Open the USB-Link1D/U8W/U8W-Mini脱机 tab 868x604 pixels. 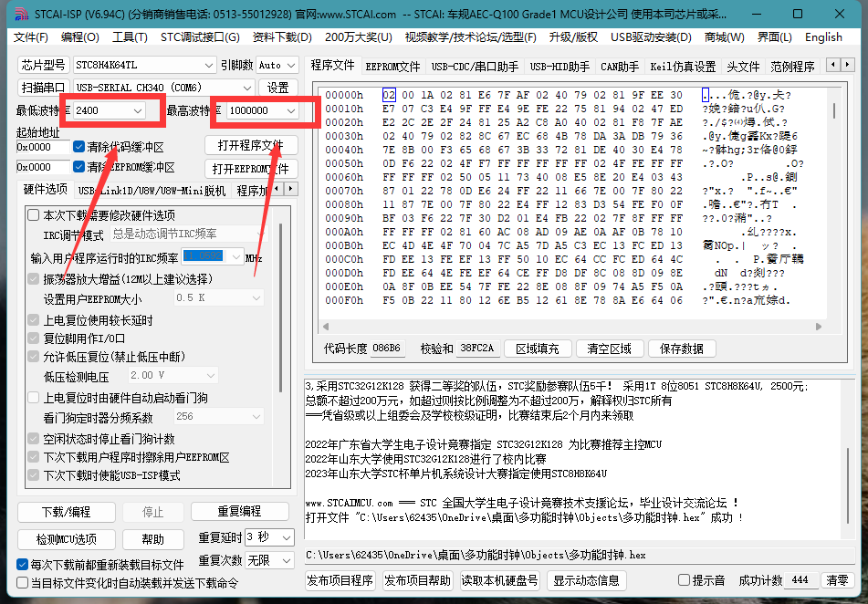[x=152, y=191]
